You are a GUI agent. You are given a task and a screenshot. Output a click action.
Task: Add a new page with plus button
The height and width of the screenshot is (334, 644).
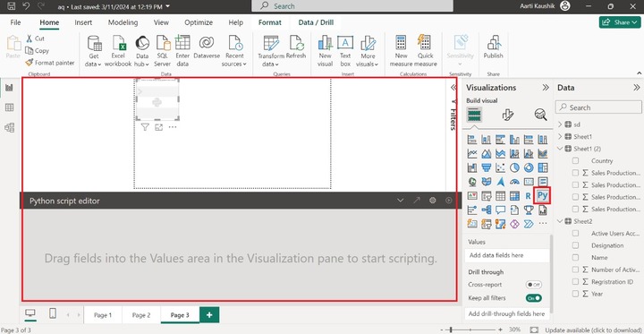click(x=209, y=315)
